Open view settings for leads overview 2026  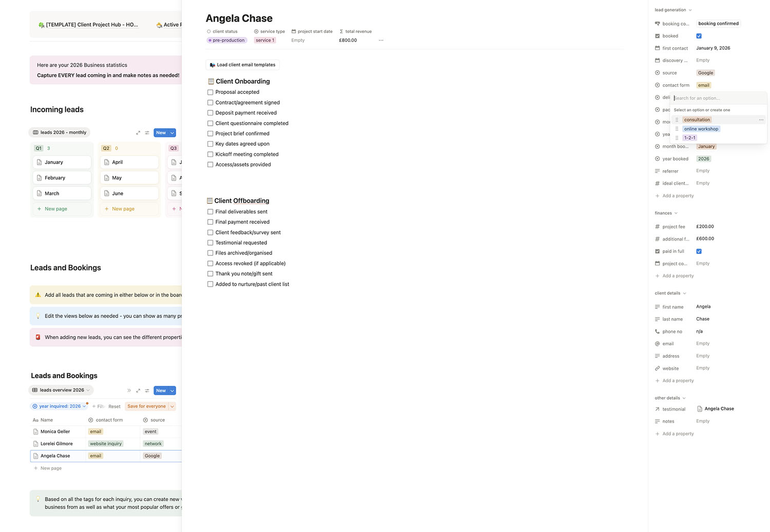click(147, 390)
